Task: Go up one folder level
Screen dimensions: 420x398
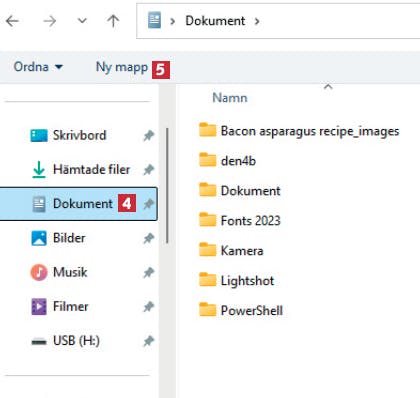Action: click(113, 21)
